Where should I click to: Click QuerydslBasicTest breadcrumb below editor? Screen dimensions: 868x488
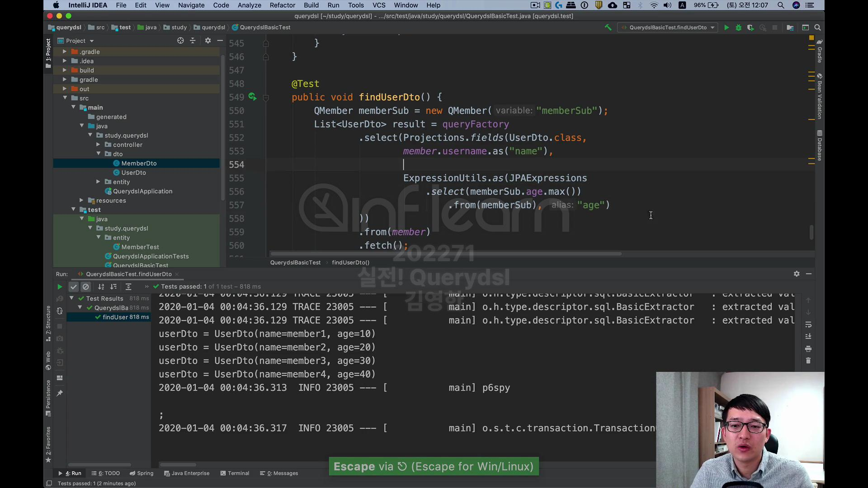(295, 263)
